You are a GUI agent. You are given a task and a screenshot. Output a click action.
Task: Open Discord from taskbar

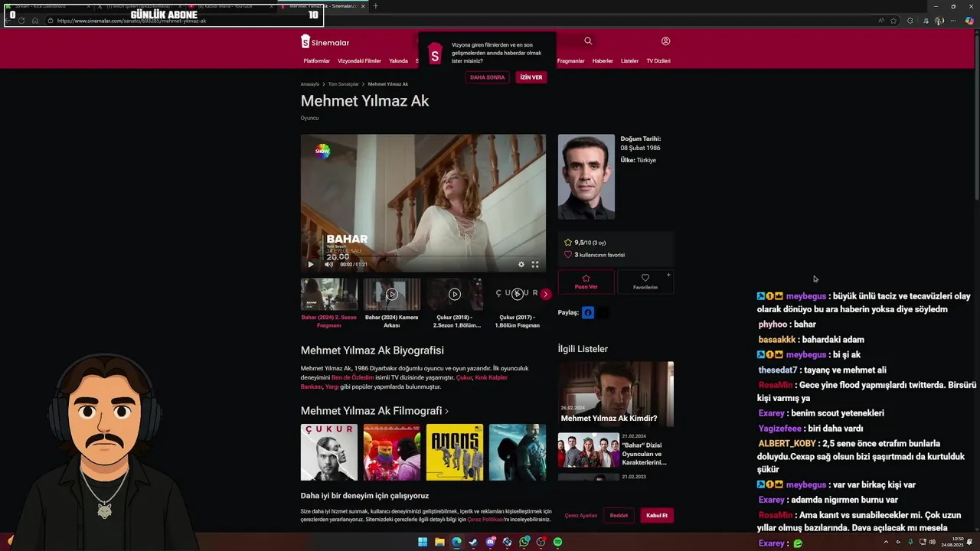pyautogui.click(x=490, y=542)
